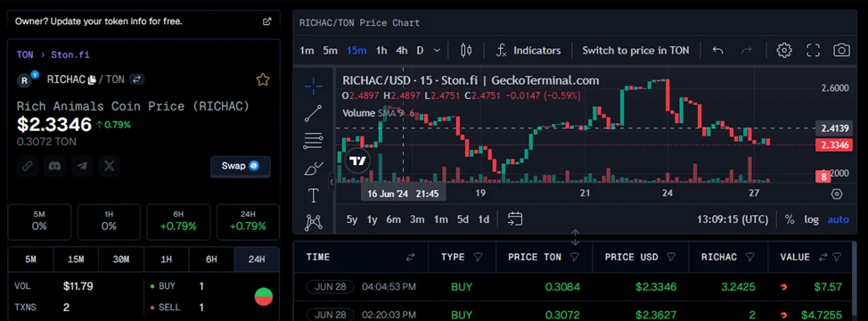
Task: Click the fx Indicators icon
Action: (501, 50)
